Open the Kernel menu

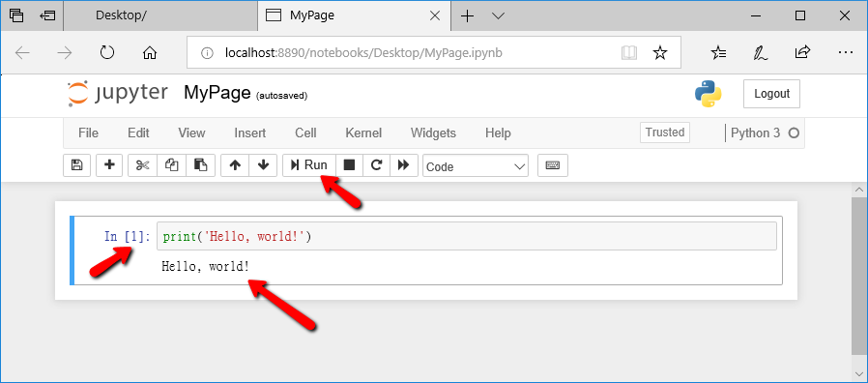[363, 133]
